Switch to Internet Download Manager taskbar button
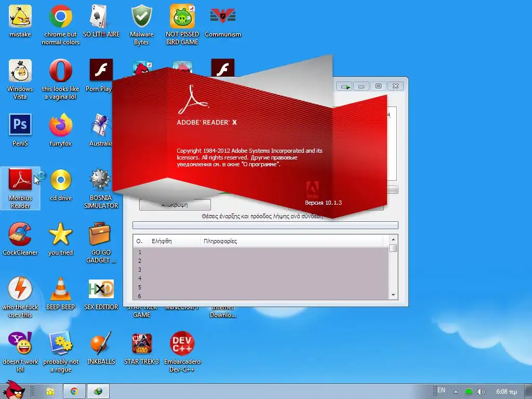The width and height of the screenshot is (532, 399). click(98, 392)
